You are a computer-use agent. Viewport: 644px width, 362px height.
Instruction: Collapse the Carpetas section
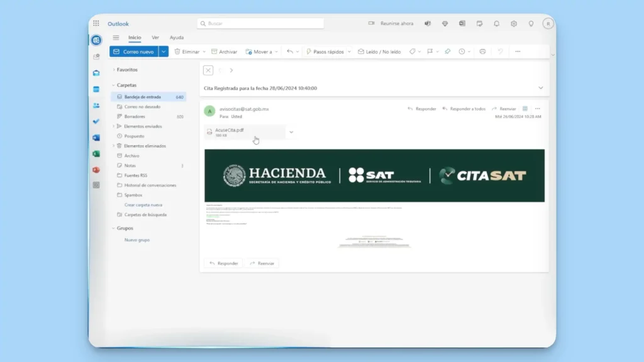click(x=114, y=85)
